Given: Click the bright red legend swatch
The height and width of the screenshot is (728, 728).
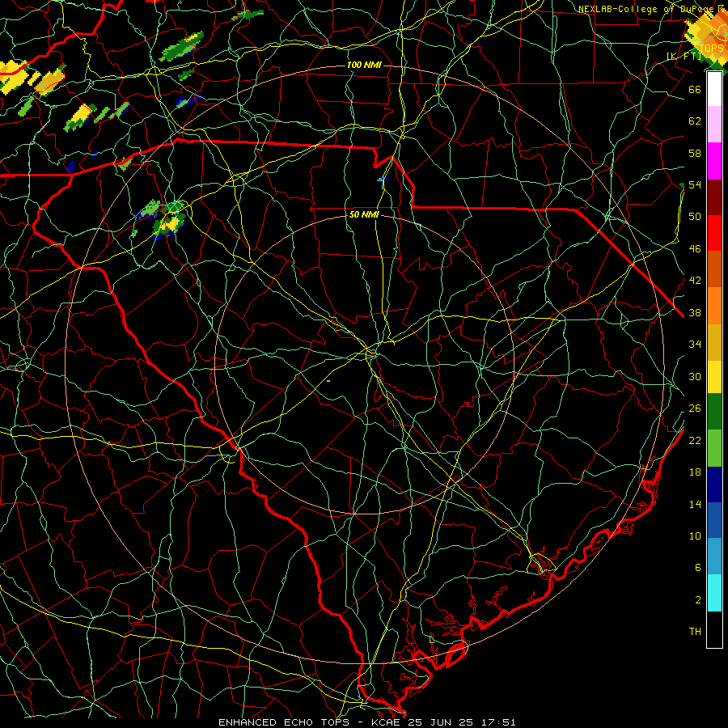Looking at the screenshot, I should point(714,233).
